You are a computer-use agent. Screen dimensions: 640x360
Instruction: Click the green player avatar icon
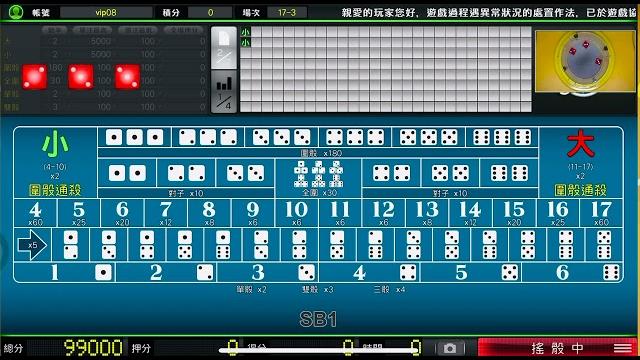(x=16, y=12)
